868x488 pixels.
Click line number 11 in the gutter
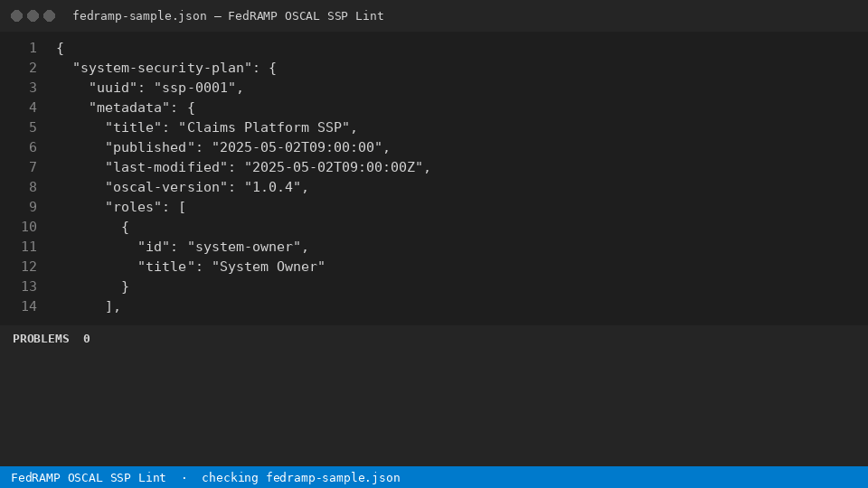tap(29, 248)
